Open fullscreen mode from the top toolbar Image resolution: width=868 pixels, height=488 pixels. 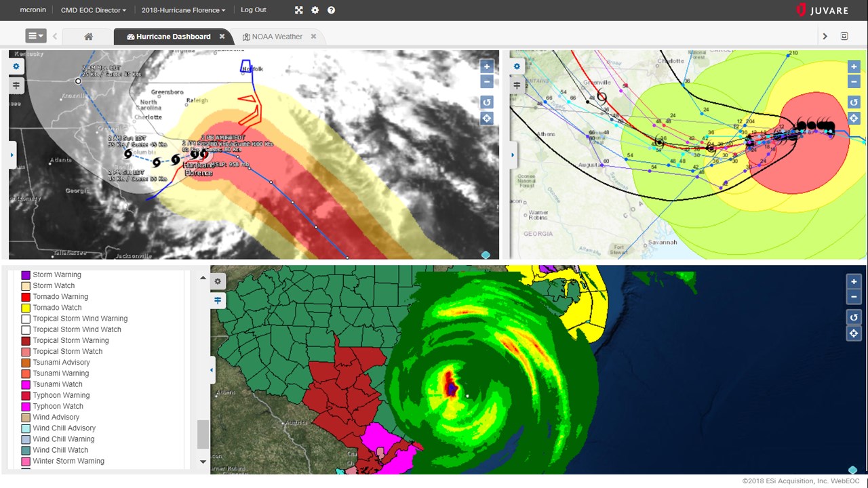[299, 10]
